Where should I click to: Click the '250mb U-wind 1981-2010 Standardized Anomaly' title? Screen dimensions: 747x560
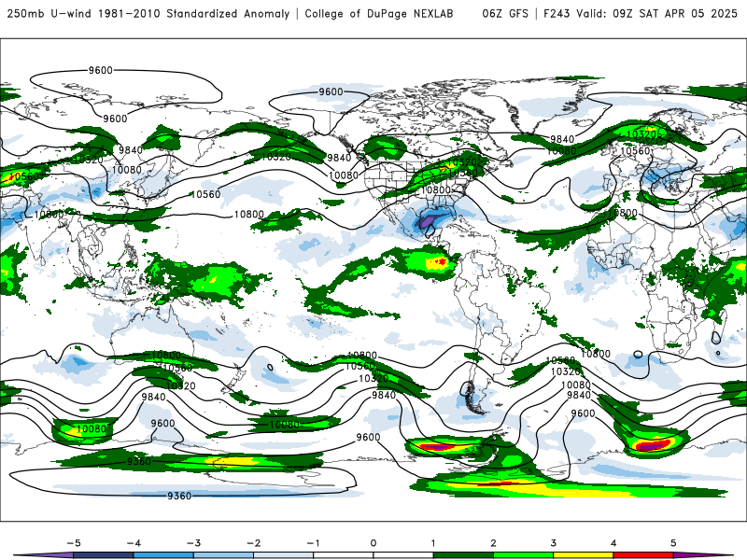[148, 13]
